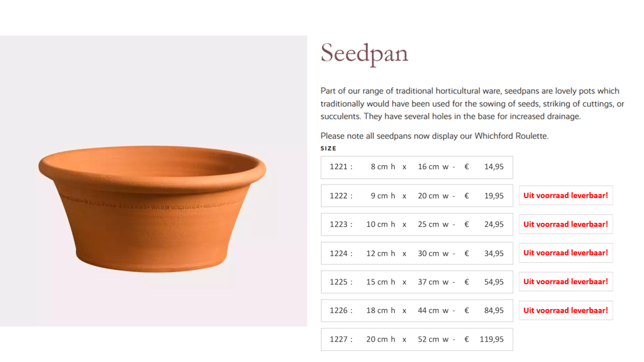This screenshot has width=644, height=362.
Task: Click the Seedpan product title
Action: click(364, 53)
